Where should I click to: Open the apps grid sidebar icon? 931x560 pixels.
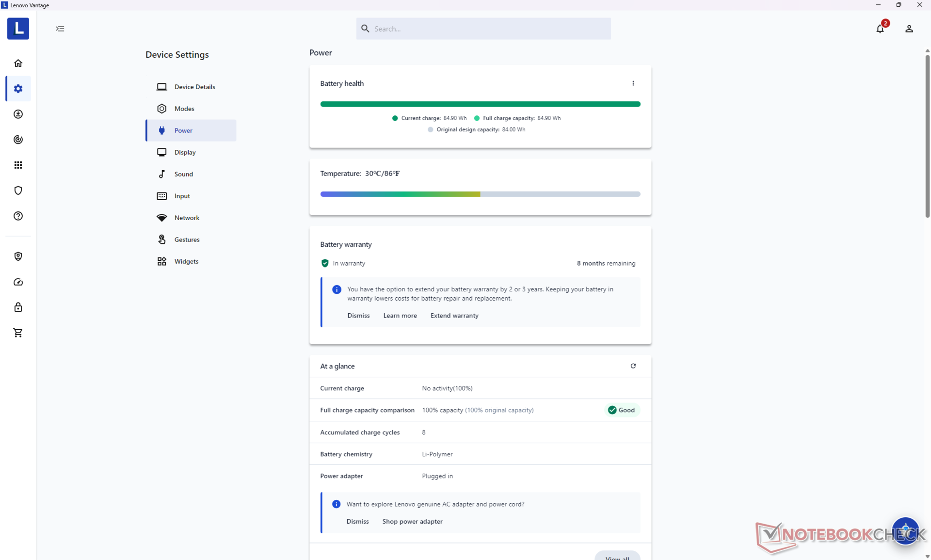coord(18,165)
